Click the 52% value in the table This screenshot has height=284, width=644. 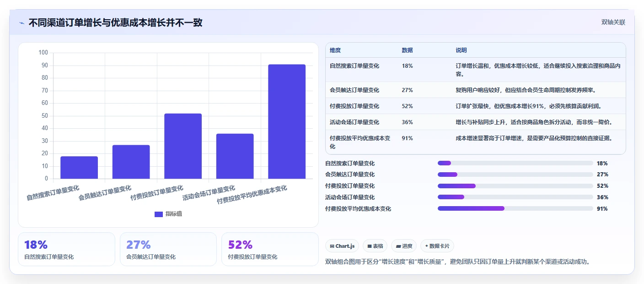click(407, 106)
